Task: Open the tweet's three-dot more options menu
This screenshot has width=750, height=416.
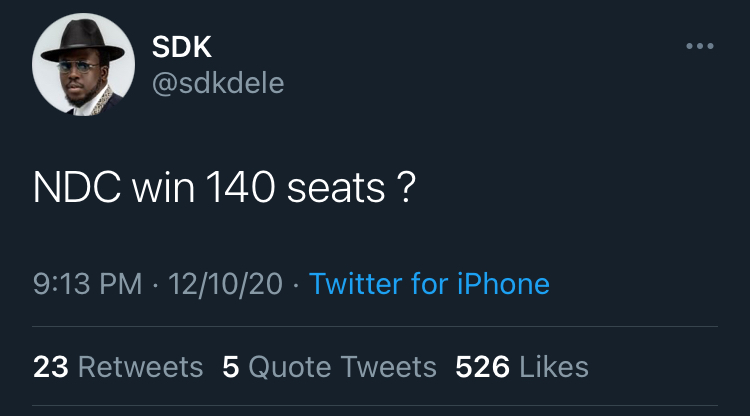Action: (x=699, y=46)
